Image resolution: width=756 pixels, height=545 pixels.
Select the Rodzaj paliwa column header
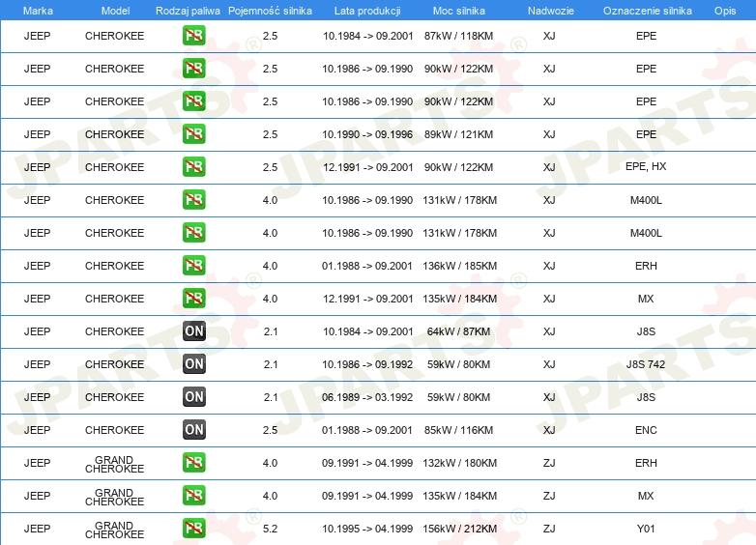[x=188, y=11]
